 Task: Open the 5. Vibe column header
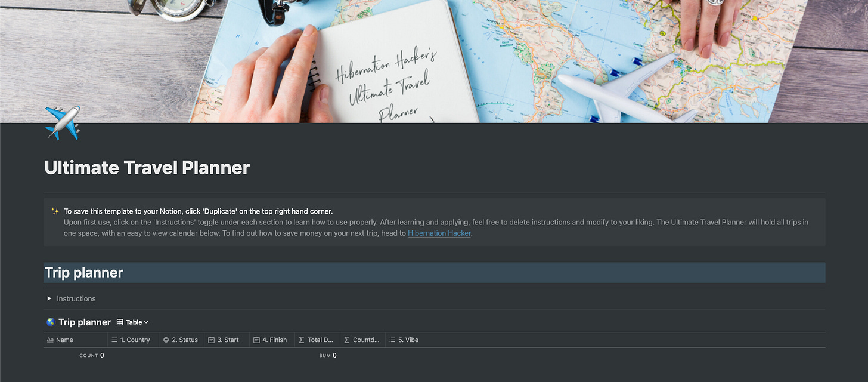click(x=404, y=340)
